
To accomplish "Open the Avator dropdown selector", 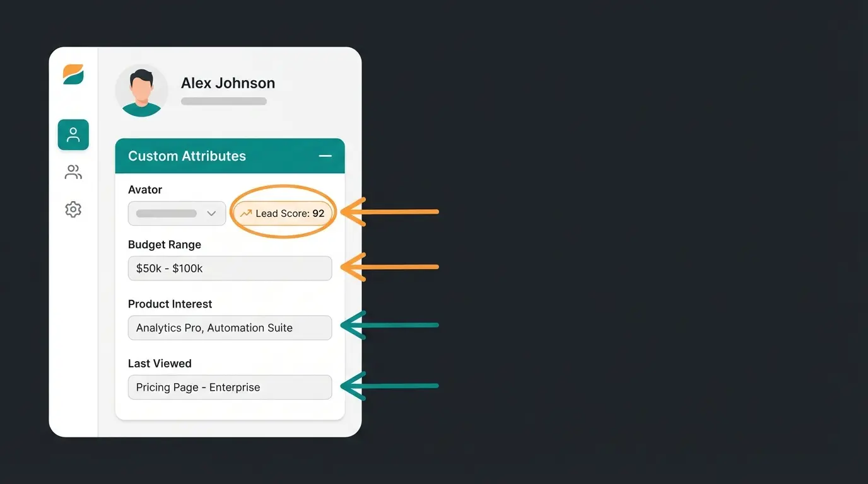I will pos(177,213).
